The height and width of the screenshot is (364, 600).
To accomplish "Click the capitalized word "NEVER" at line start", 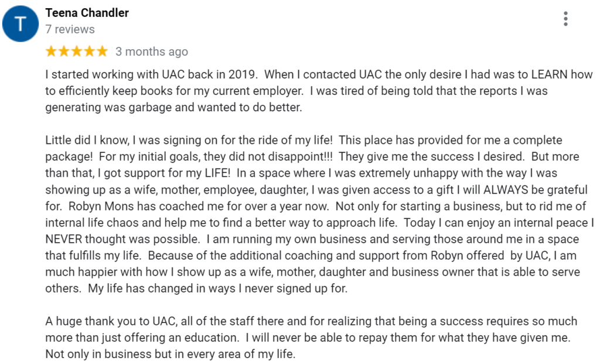I will pyautogui.click(x=63, y=239).
